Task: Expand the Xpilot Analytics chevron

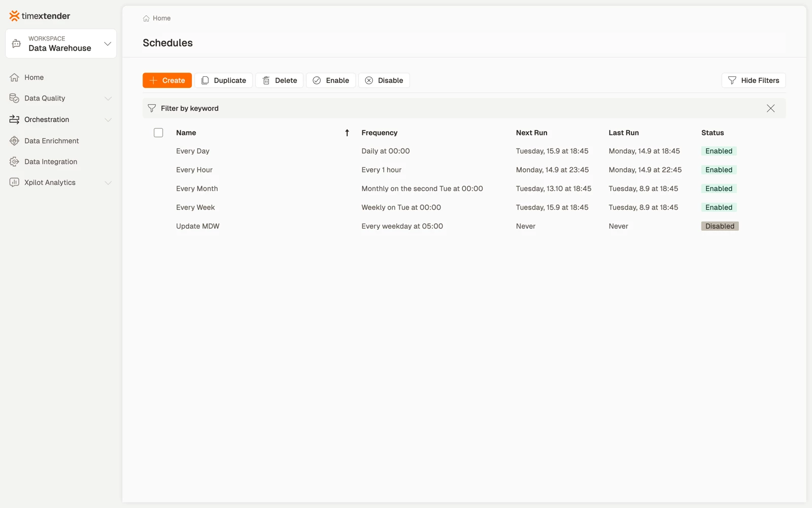Action: click(x=108, y=183)
